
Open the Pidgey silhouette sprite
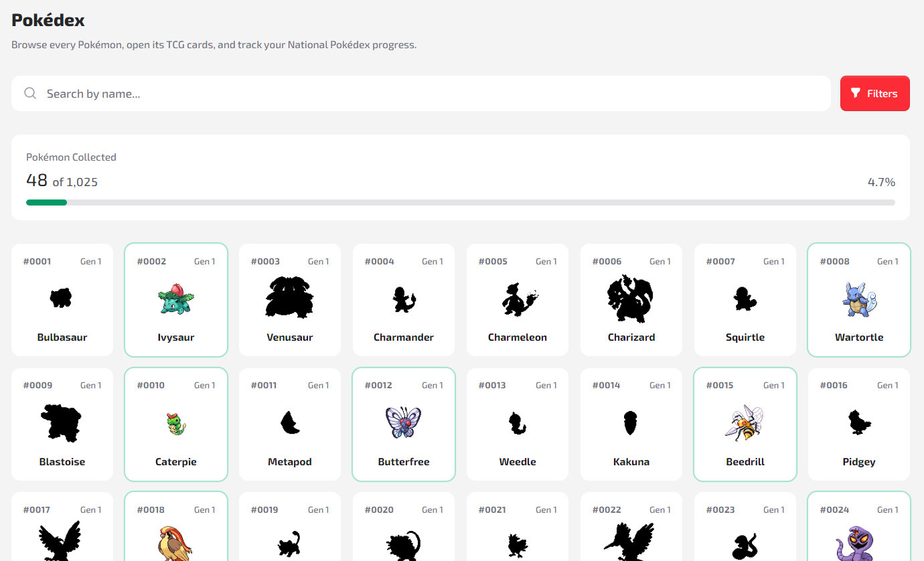pyautogui.click(x=859, y=423)
